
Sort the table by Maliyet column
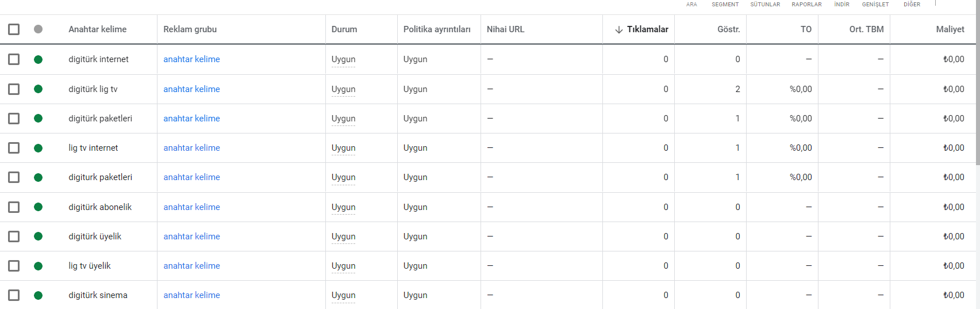tap(950, 29)
